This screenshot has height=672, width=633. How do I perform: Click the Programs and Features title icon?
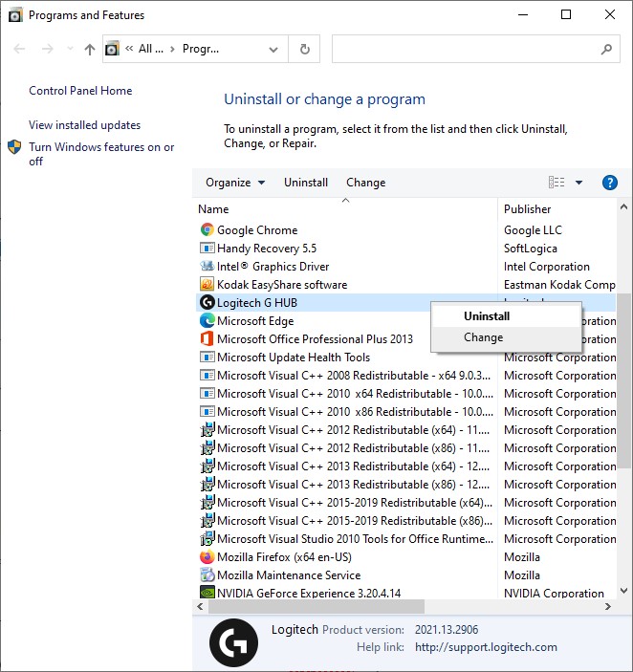pyautogui.click(x=15, y=15)
